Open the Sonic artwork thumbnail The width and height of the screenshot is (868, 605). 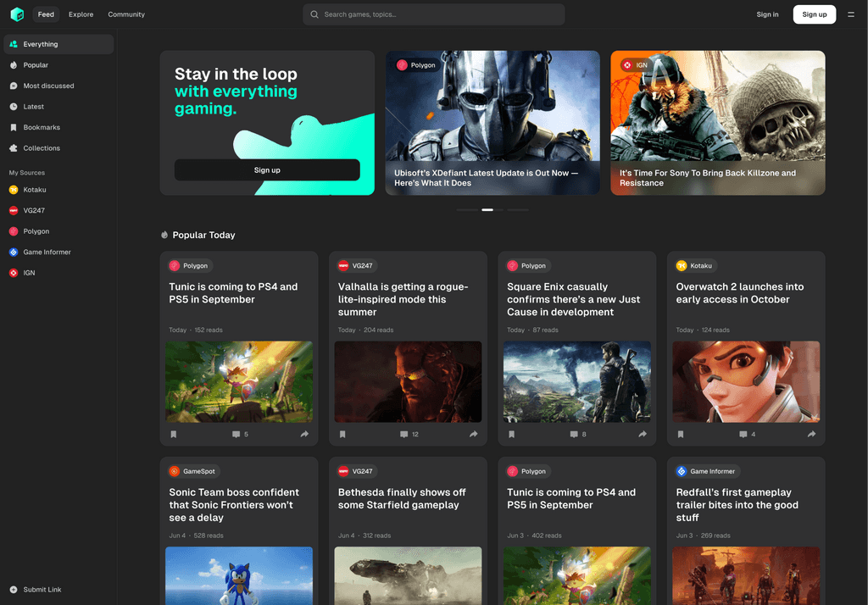click(x=238, y=575)
